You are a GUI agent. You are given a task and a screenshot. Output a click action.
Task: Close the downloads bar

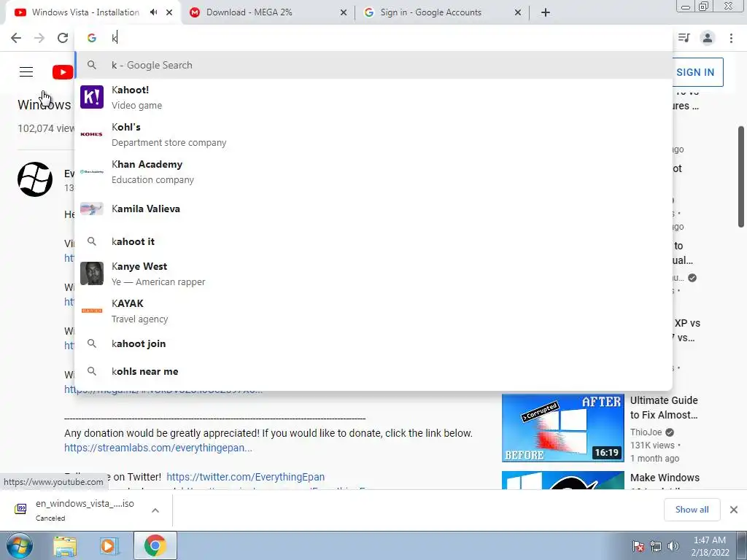pyautogui.click(x=734, y=510)
